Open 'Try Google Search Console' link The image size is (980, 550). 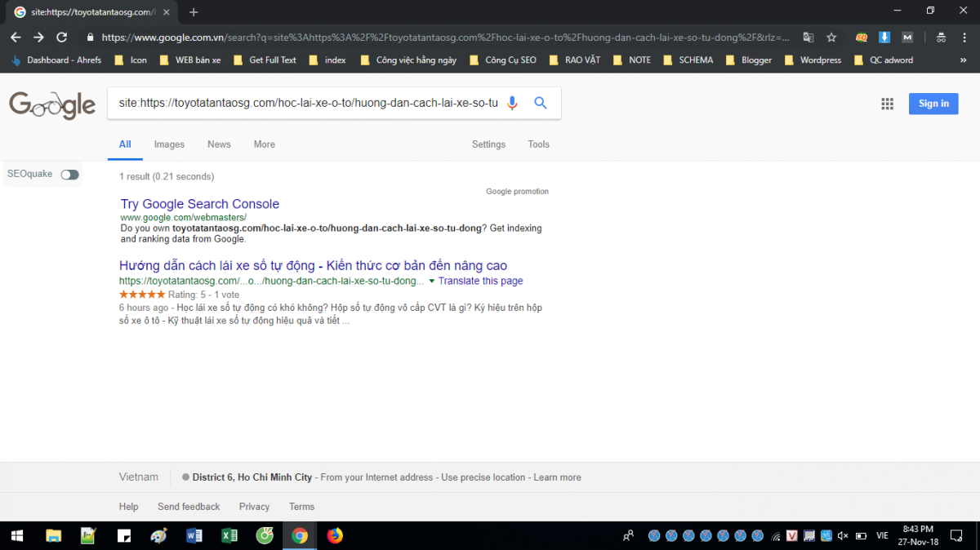coord(200,204)
